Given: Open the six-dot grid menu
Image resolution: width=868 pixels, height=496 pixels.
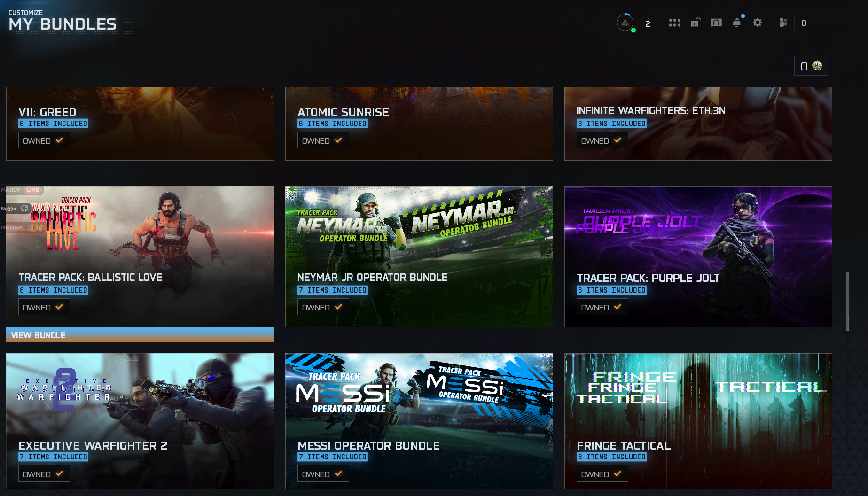Looking at the screenshot, I should coord(675,23).
